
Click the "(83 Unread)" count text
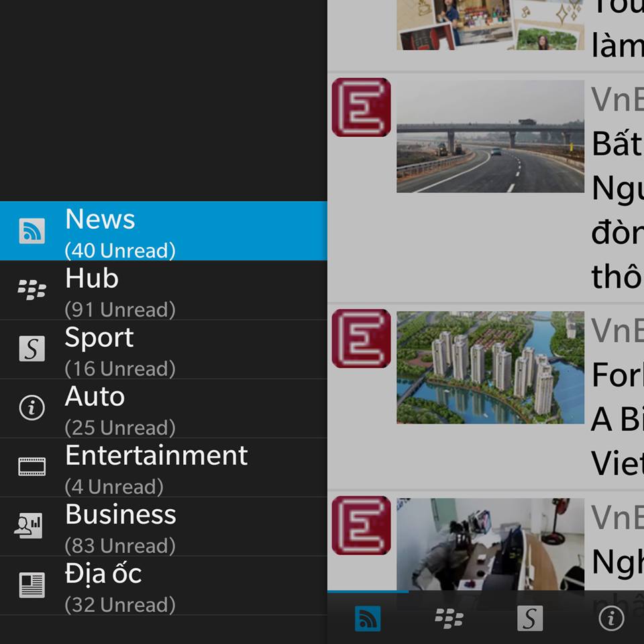click(x=120, y=546)
